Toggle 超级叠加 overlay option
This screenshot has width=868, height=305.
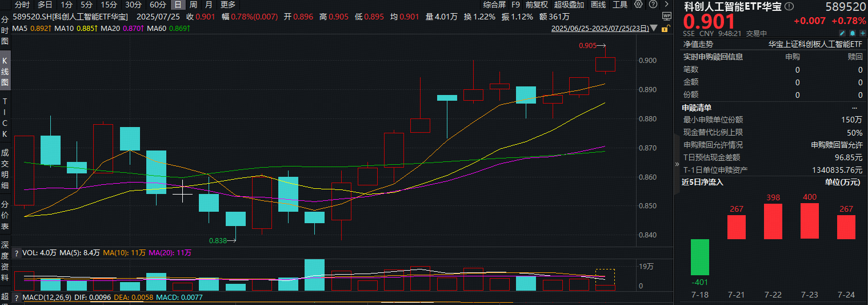coord(569,5)
